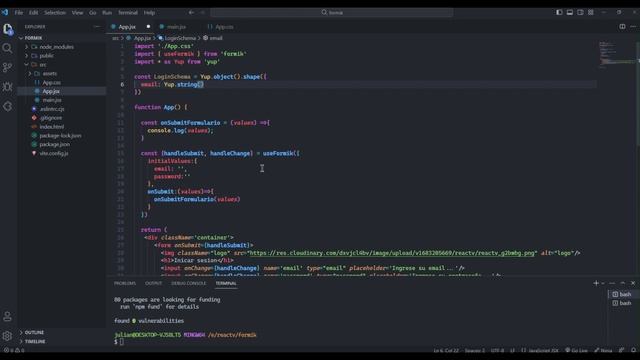
Task: Start the Go Live server
Action: (576, 350)
